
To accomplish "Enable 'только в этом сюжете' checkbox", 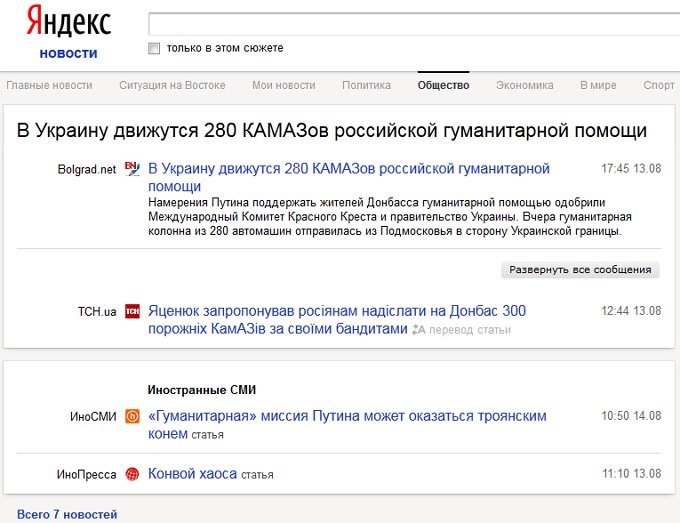I will [x=154, y=48].
